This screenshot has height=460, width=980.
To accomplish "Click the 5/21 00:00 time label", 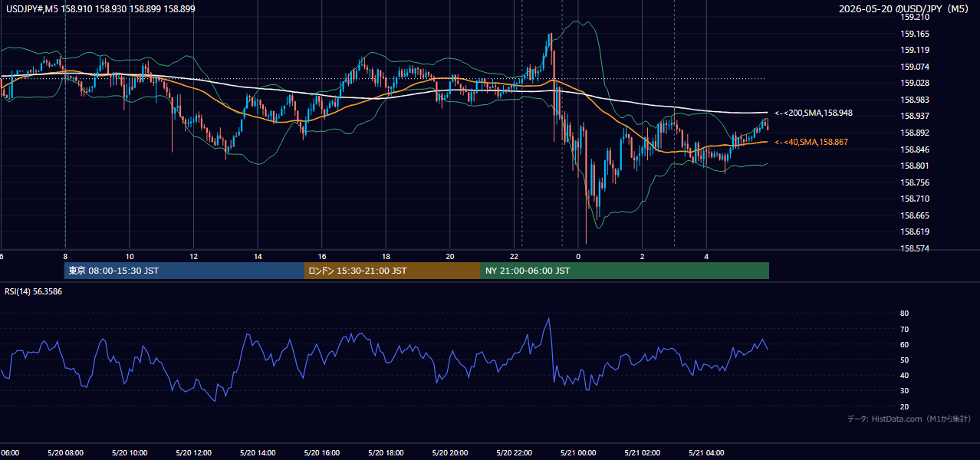I will [577, 453].
